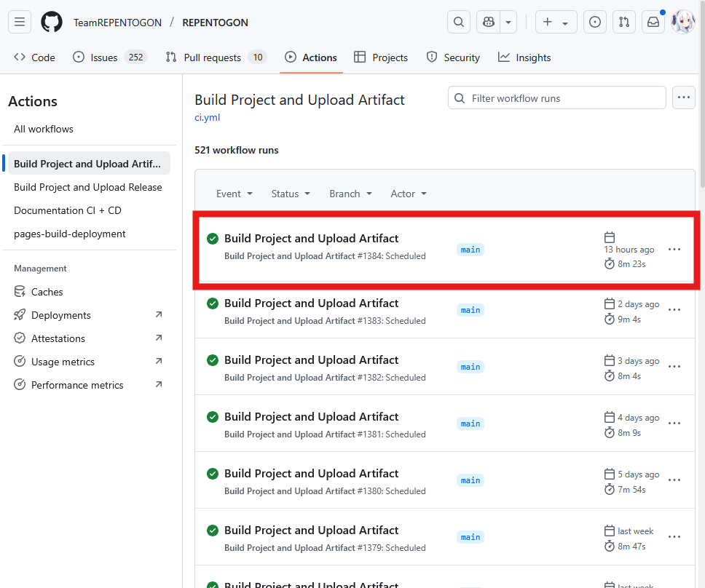Viewport: 705px width, 588px height.
Task: Go to the GitHub homepage via the logo
Action: click(x=52, y=22)
